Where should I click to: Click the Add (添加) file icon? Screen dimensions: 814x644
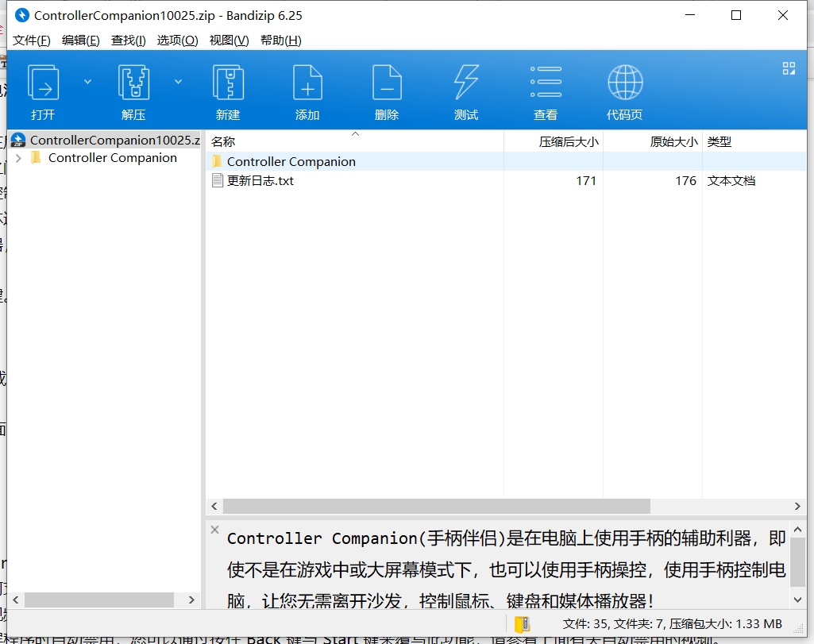(307, 83)
